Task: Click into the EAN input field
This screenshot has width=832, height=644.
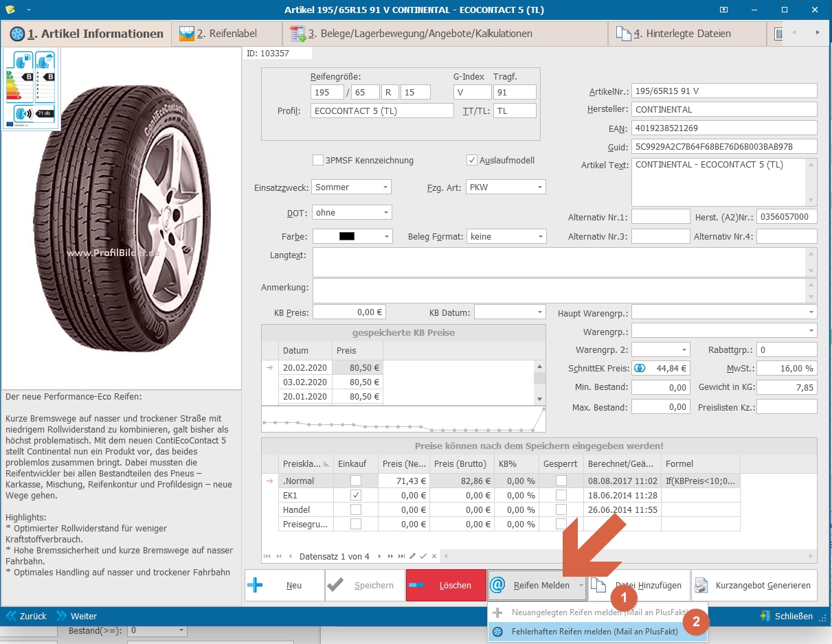Action: click(x=724, y=128)
